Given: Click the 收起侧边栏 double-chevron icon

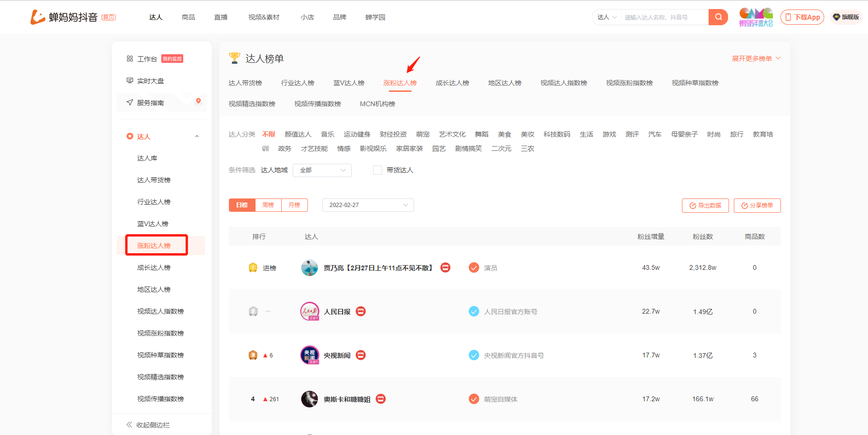Looking at the screenshot, I should tap(129, 425).
